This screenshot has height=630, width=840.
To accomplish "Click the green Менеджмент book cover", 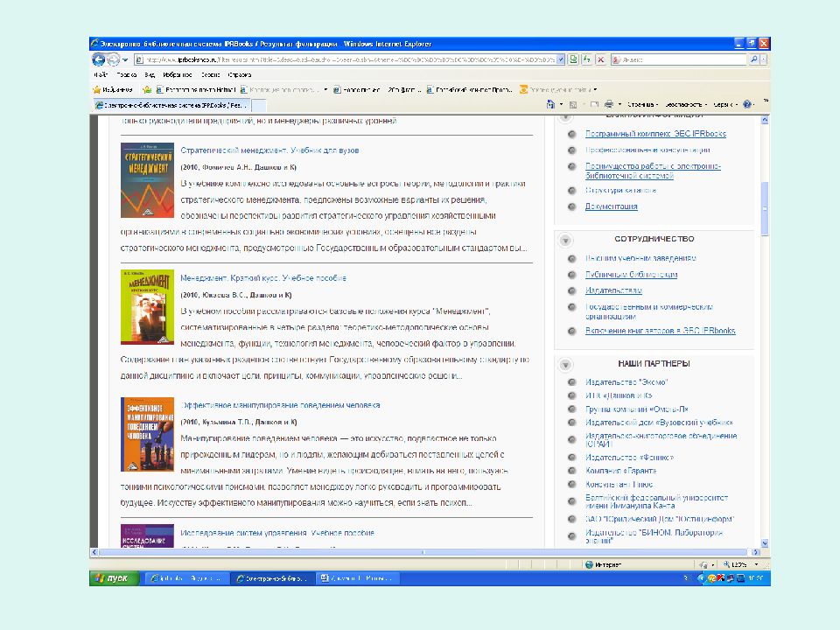I will point(147,307).
